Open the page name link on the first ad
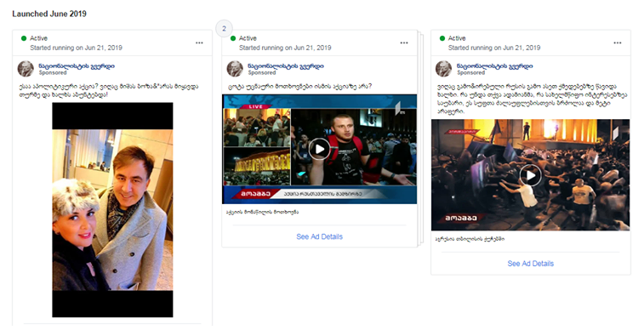The width and height of the screenshot is (644, 336). pyautogui.click(x=77, y=65)
